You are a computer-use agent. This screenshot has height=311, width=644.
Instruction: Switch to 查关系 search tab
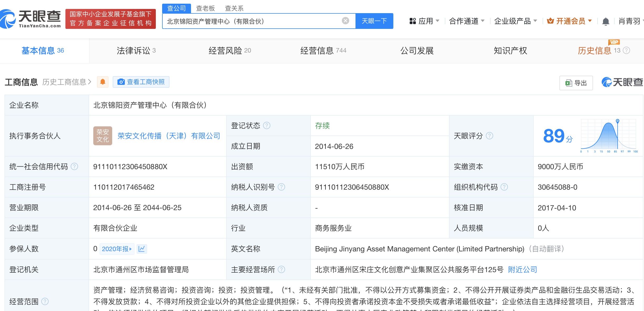pos(234,8)
